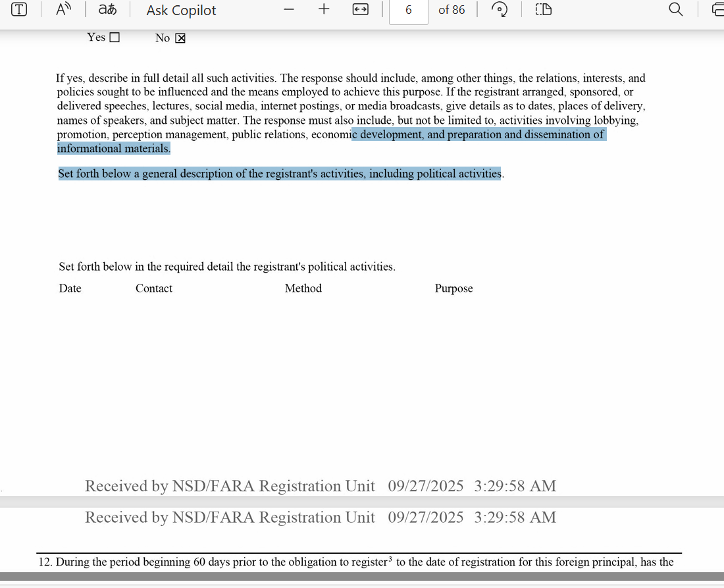Uncheck the No checkbox

[180, 38]
